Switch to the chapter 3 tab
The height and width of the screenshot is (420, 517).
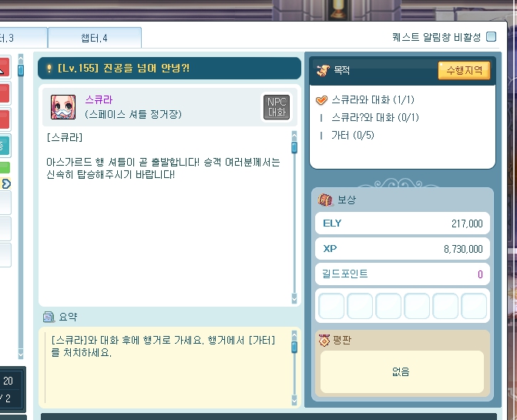[x=23, y=38]
